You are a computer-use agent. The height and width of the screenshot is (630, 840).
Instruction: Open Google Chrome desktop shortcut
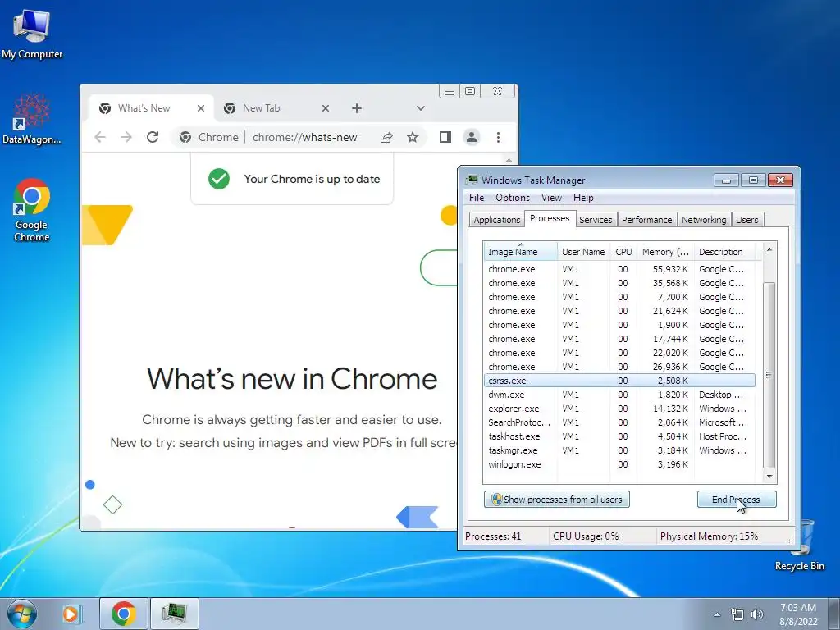tap(32, 210)
